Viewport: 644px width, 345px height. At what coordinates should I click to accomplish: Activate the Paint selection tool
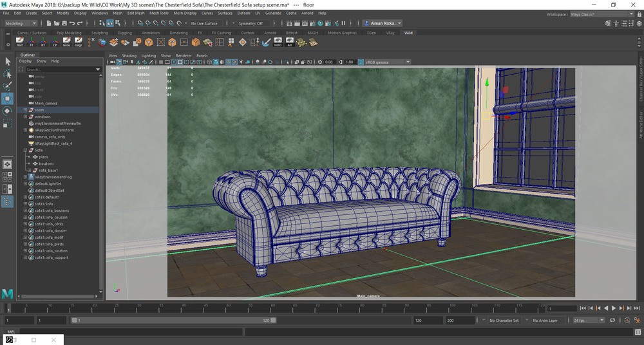[x=7, y=86]
